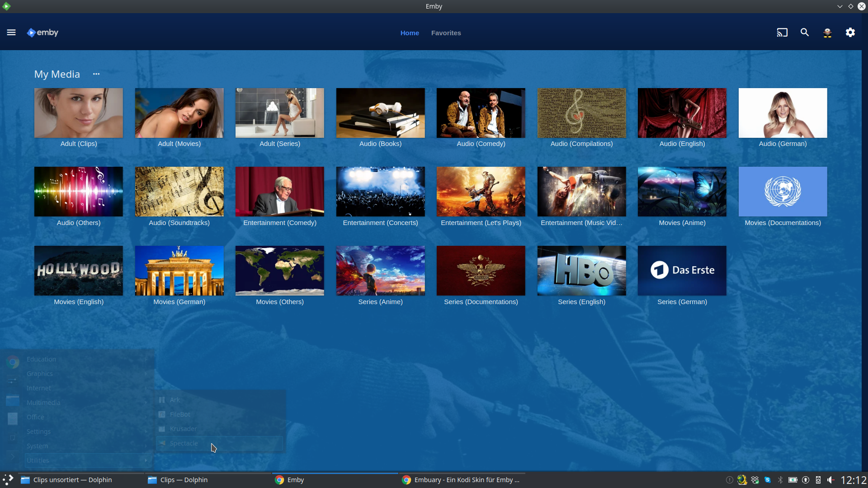Open the globe download manager tray icon
The width and height of the screenshot is (868, 488).
point(742,480)
